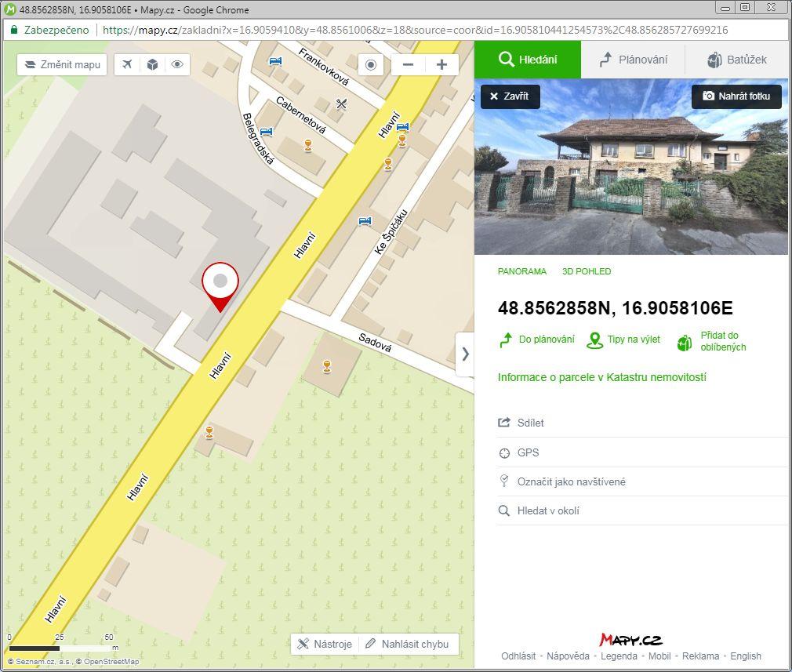
Task: Click the bed icon near Frankovková street
Action: tap(275, 61)
